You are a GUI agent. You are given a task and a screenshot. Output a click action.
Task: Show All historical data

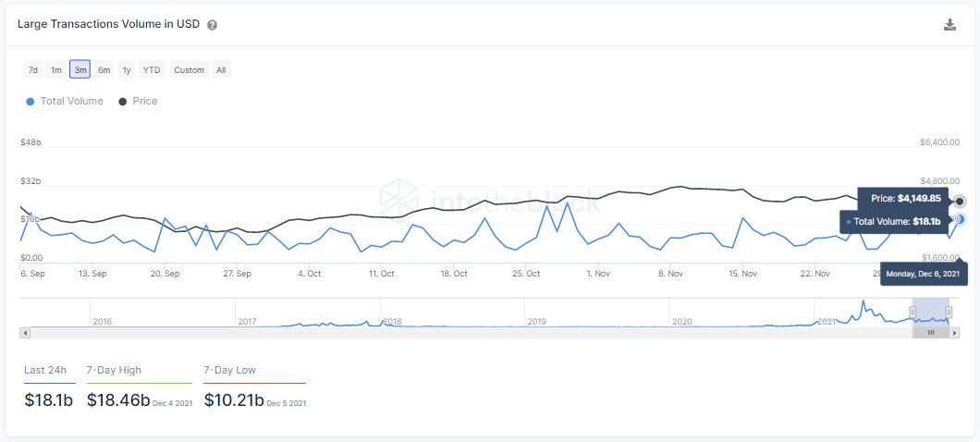click(221, 70)
